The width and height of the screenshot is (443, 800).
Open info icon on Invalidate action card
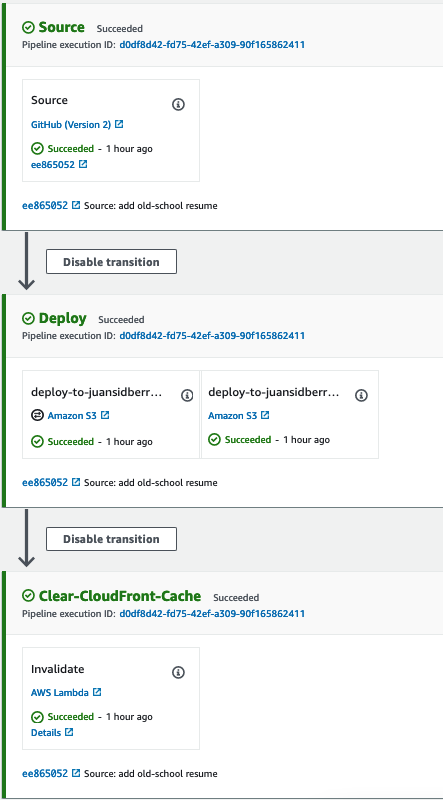click(x=178, y=672)
